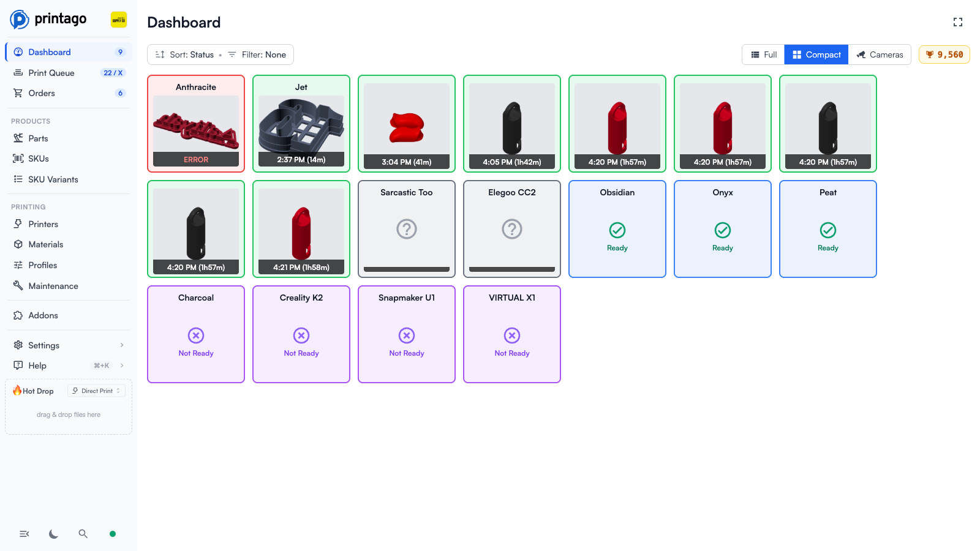Screen dimensions: 980x551
Task: Open the Sort: Status dropdown
Action: pyautogui.click(x=184, y=54)
